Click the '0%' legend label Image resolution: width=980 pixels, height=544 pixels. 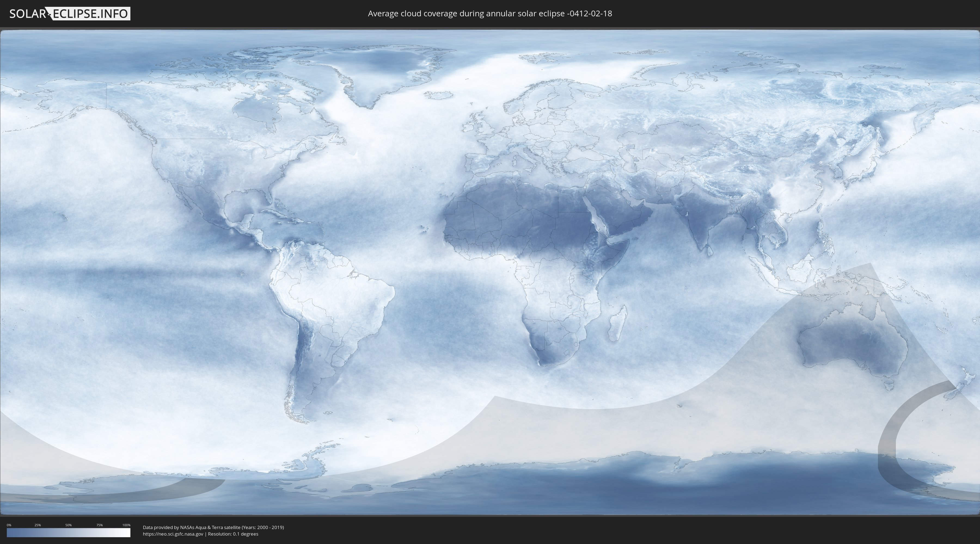coord(9,525)
